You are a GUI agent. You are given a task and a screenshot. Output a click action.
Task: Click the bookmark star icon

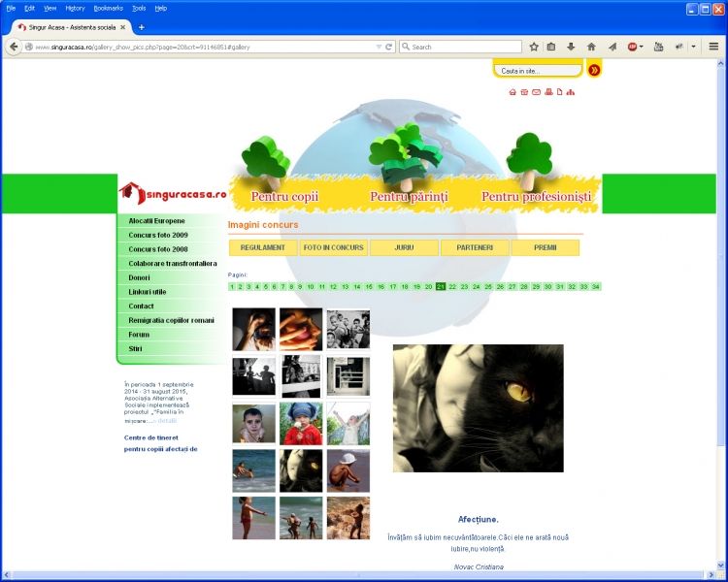(x=533, y=47)
